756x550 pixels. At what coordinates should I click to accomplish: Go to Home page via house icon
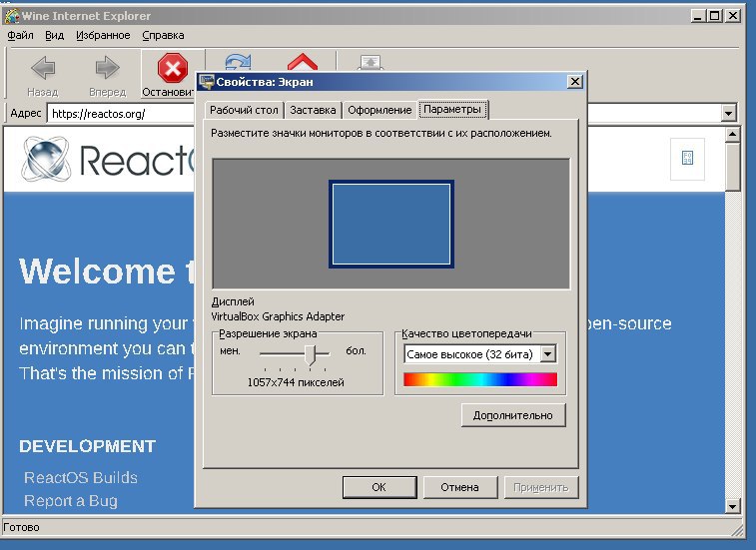pos(303,62)
